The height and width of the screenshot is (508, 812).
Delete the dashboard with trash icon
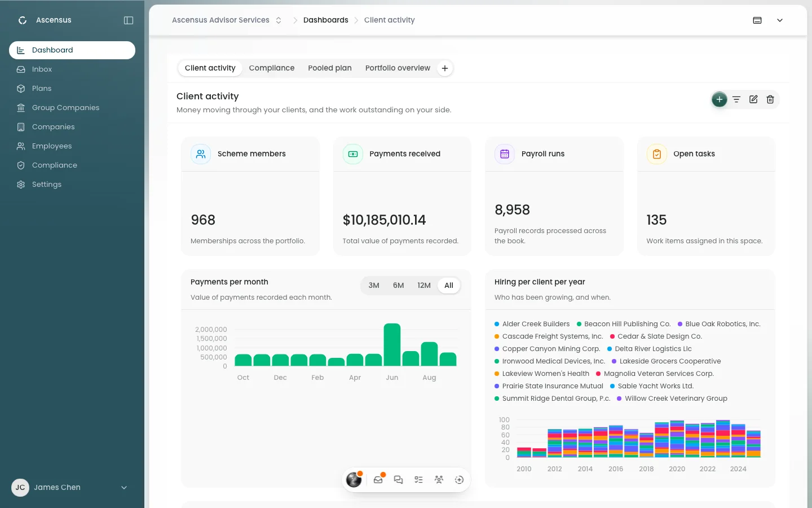pos(770,99)
